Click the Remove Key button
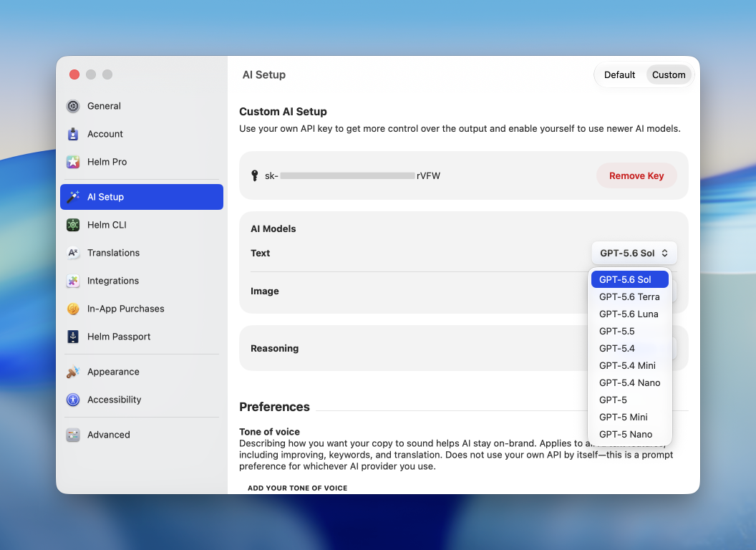 pos(636,176)
